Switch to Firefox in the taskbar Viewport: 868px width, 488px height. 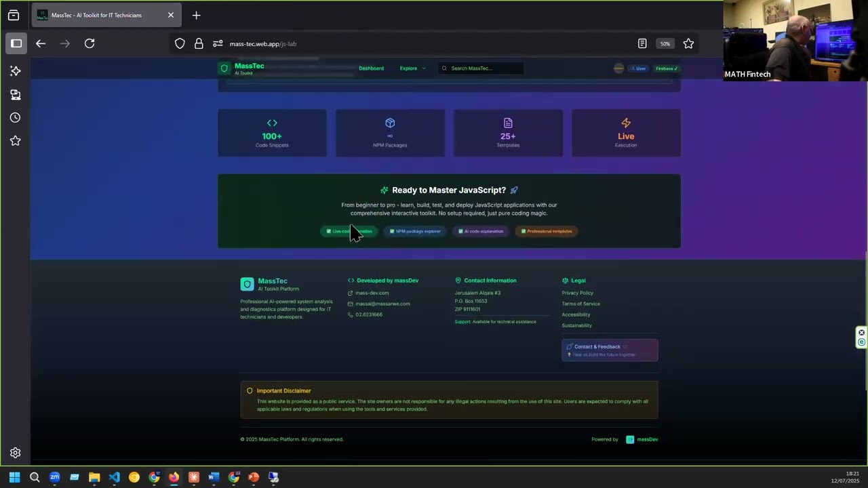pyautogui.click(x=174, y=477)
